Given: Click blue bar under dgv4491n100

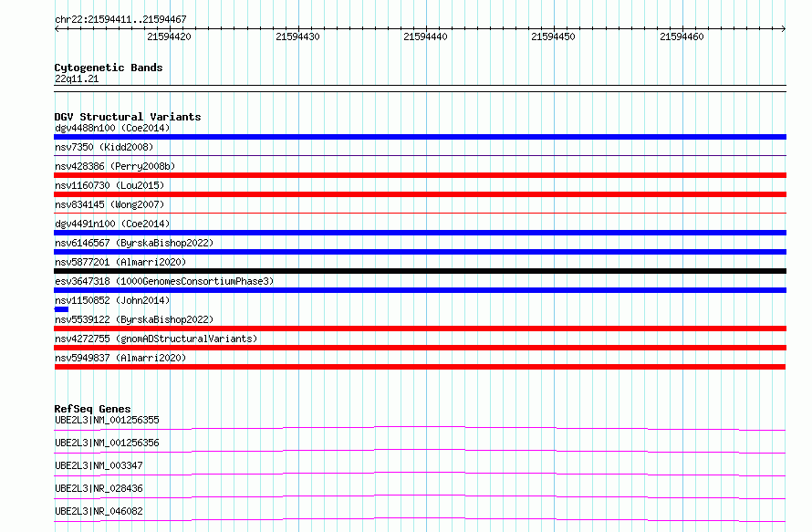Looking at the screenshot, I should coord(420,233).
